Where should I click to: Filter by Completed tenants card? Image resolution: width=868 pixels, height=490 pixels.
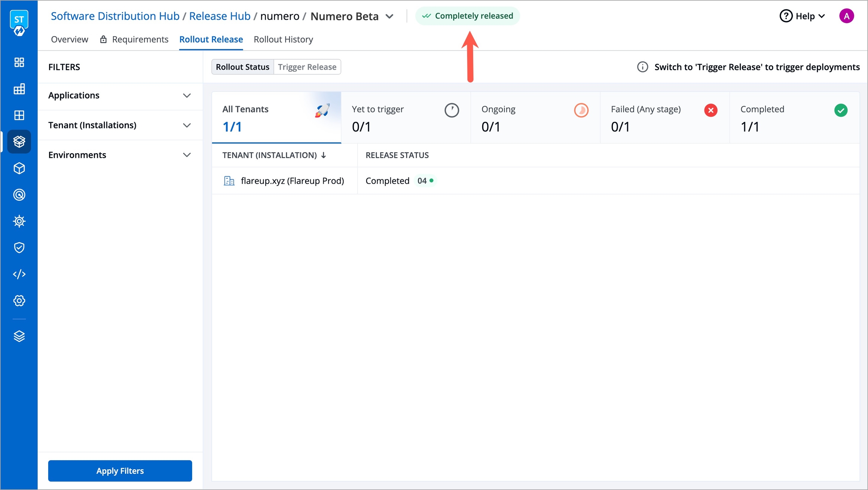pos(794,118)
